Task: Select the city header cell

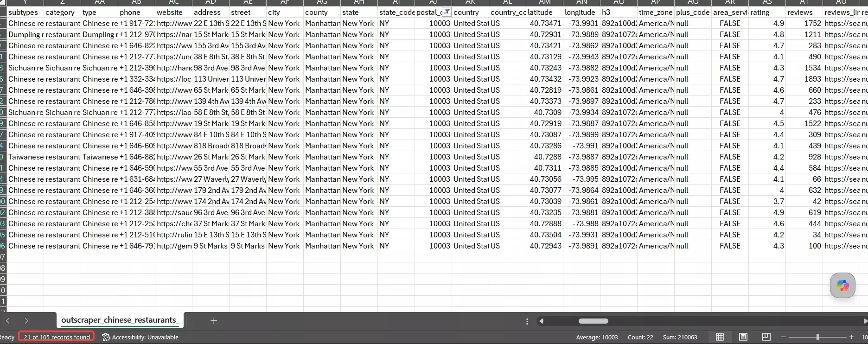Action: click(285, 12)
